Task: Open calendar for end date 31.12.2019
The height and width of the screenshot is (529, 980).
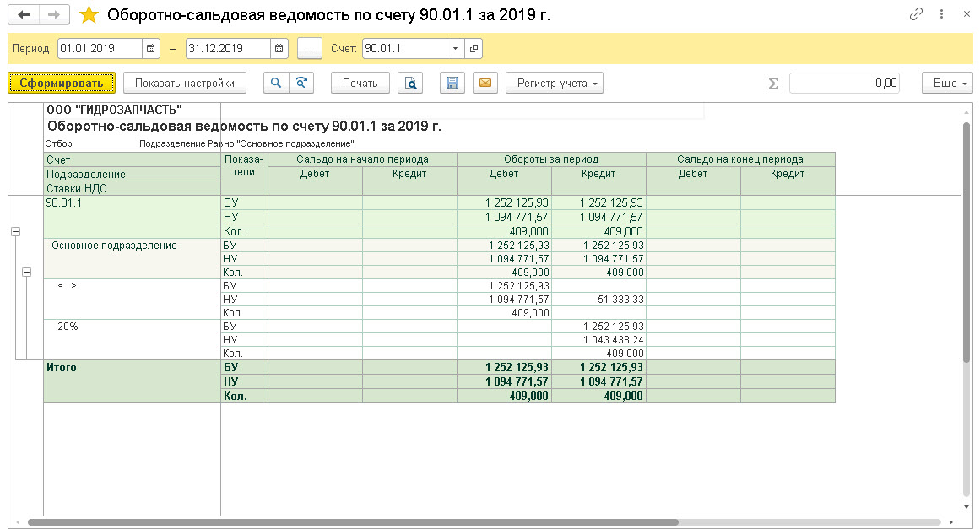Action: (x=279, y=48)
